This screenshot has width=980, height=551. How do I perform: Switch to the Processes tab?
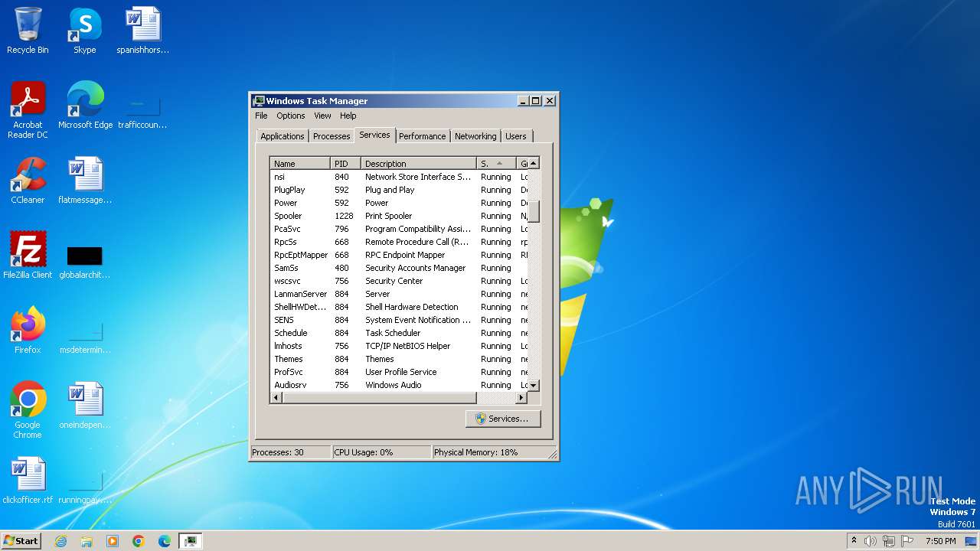[332, 136]
